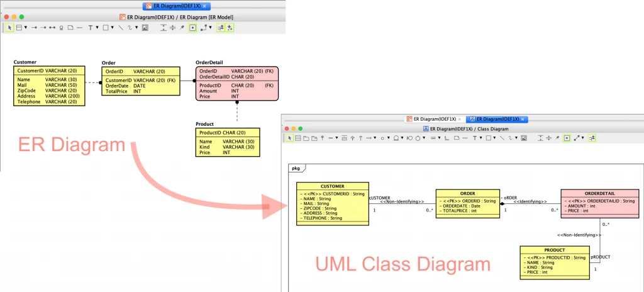Close the top ER Diagram(IDEF1X) tab
This screenshot has width=644, height=292.
204,6
